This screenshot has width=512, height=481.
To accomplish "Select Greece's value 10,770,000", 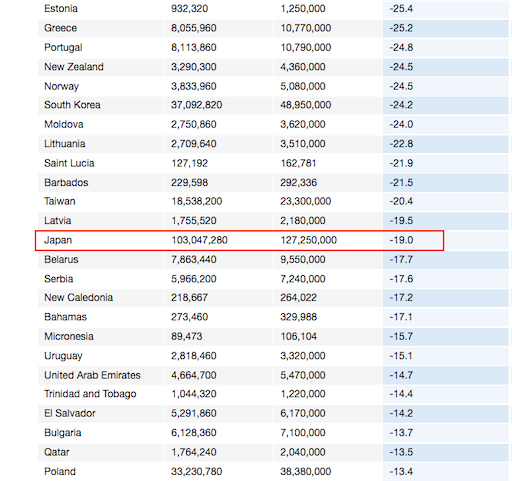I will pos(306,28).
